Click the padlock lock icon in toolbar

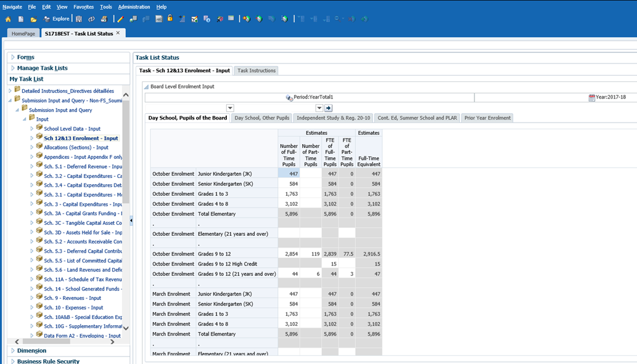(170, 19)
